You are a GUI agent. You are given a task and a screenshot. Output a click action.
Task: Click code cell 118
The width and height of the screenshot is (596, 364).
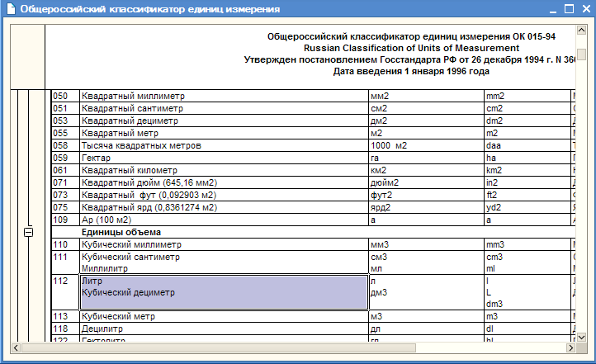pyautogui.click(x=65, y=329)
